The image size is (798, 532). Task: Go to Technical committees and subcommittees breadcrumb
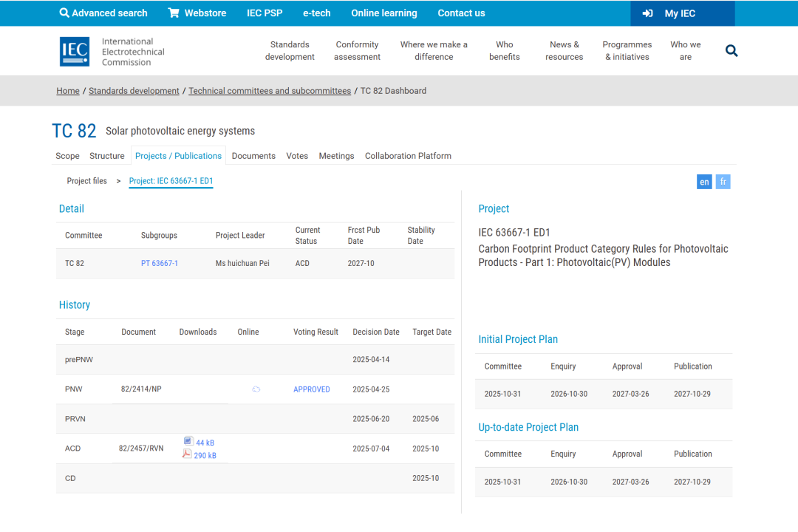point(270,91)
